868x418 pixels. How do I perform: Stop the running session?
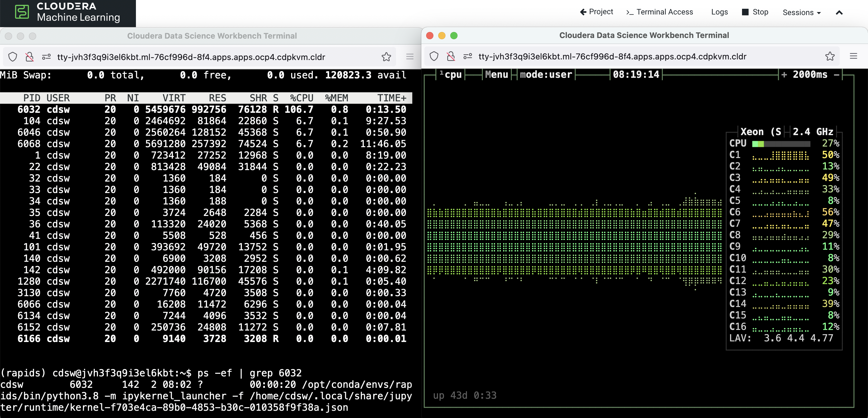point(755,12)
